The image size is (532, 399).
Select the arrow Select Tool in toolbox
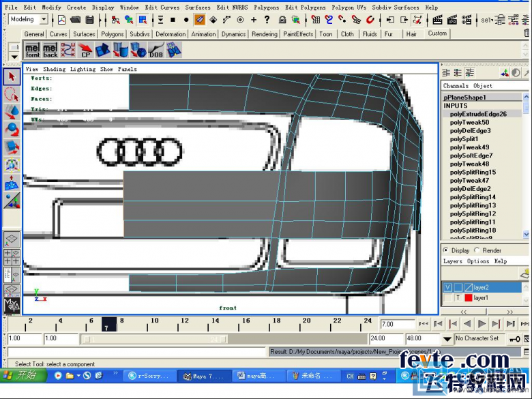coord(12,77)
